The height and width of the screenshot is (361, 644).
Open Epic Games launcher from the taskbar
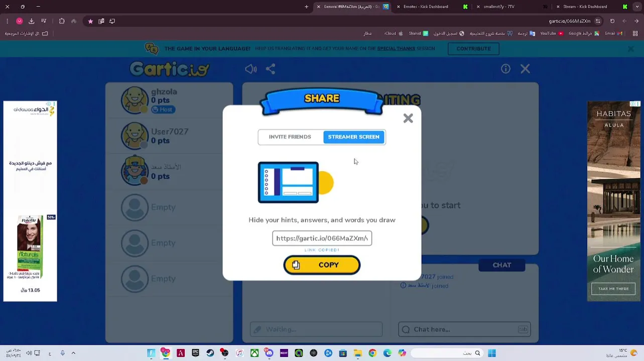(x=195, y=353)
